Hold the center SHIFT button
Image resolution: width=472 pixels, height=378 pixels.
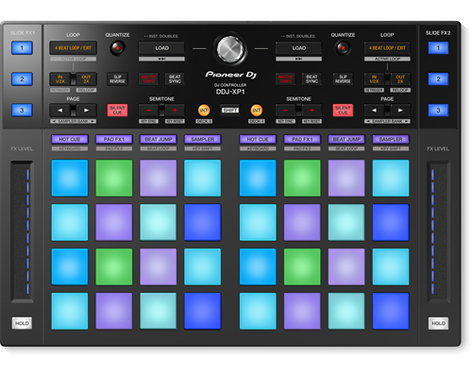click(x=230, y=110)
